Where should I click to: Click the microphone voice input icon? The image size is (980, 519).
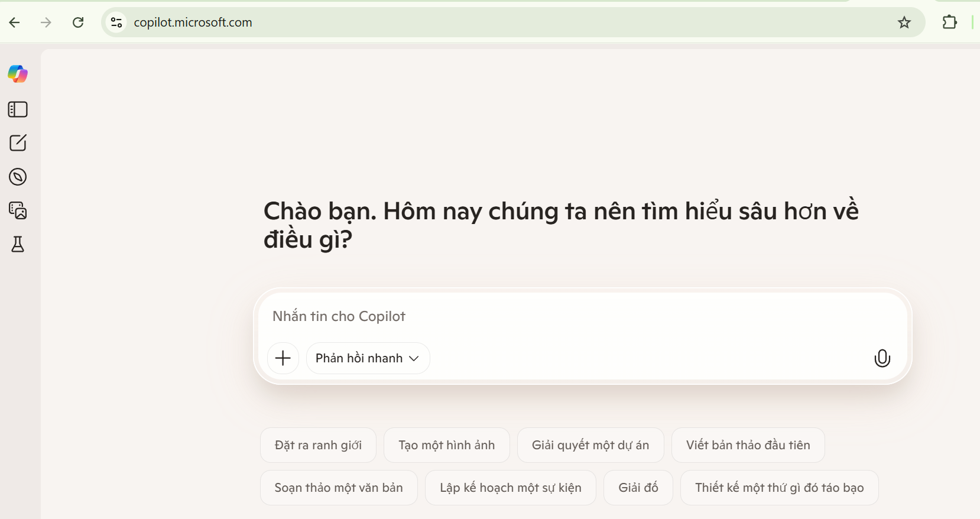882,358
